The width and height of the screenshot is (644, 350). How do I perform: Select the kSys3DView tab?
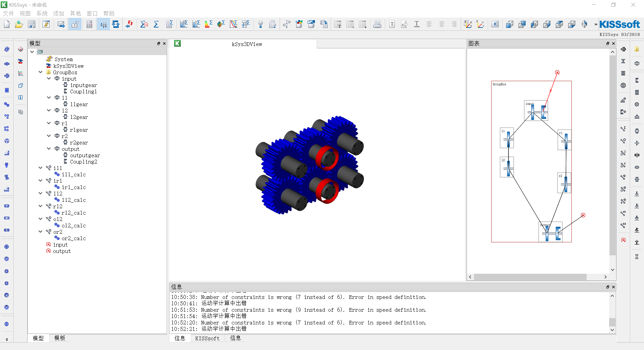click(x=243, y=44)
